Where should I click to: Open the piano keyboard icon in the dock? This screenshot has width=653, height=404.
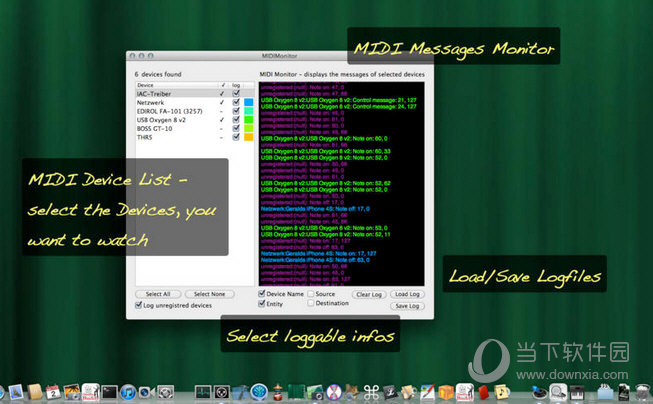pos(577,393)
